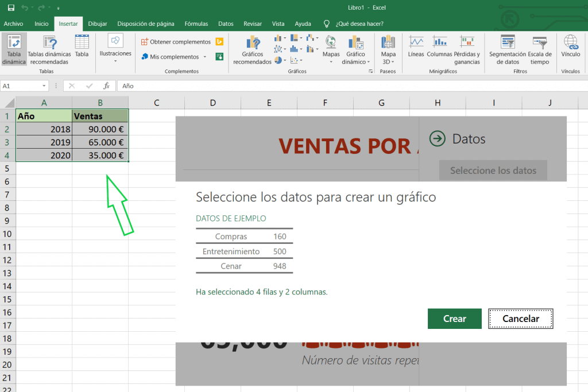Click the Name Box showing A1
Screen dimensions: 588x392
pyautogui.click(x=21, y=86)
